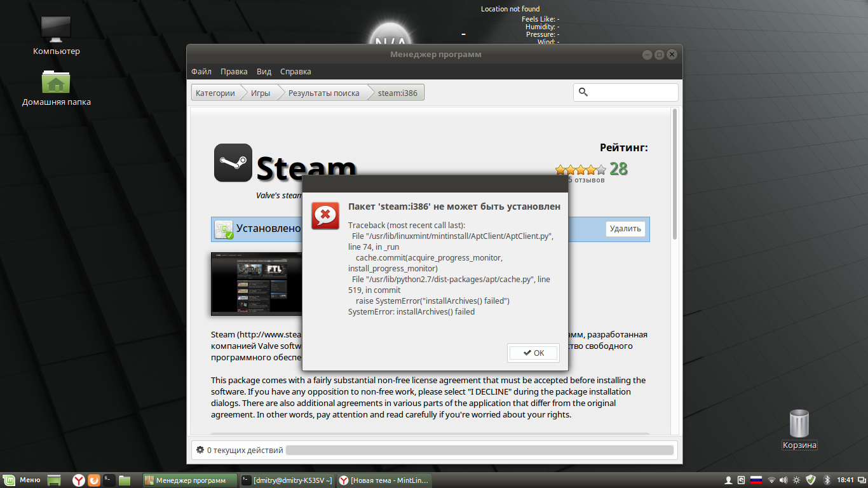Click the Russian flag keyboard layout indicator
The height and width of the screenshot is (488, 868).
click(x=756, y=480)
